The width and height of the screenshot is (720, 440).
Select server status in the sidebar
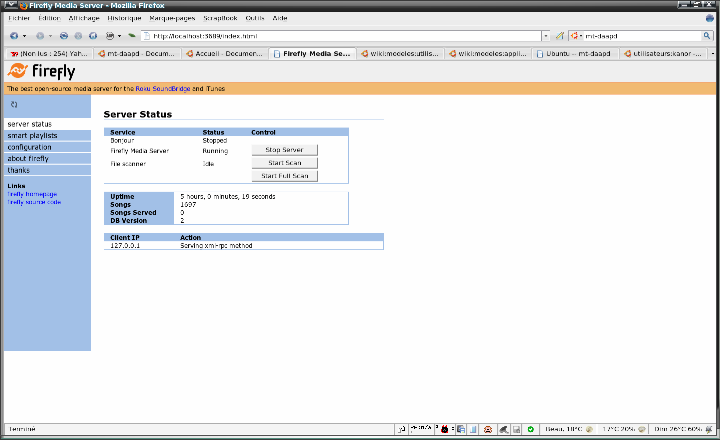[x=47, y=124]
